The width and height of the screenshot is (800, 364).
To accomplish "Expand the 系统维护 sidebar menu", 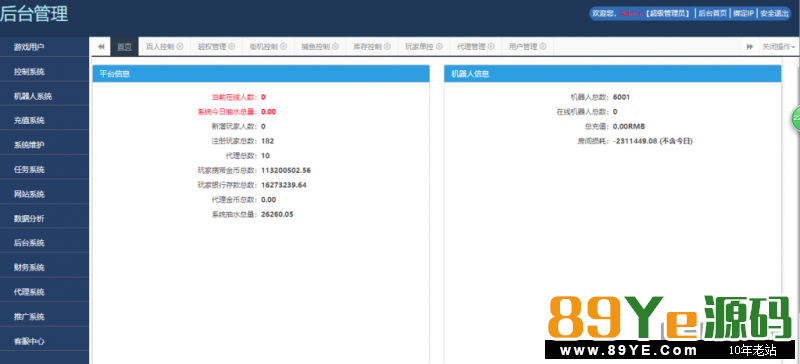I will (44, 145).
